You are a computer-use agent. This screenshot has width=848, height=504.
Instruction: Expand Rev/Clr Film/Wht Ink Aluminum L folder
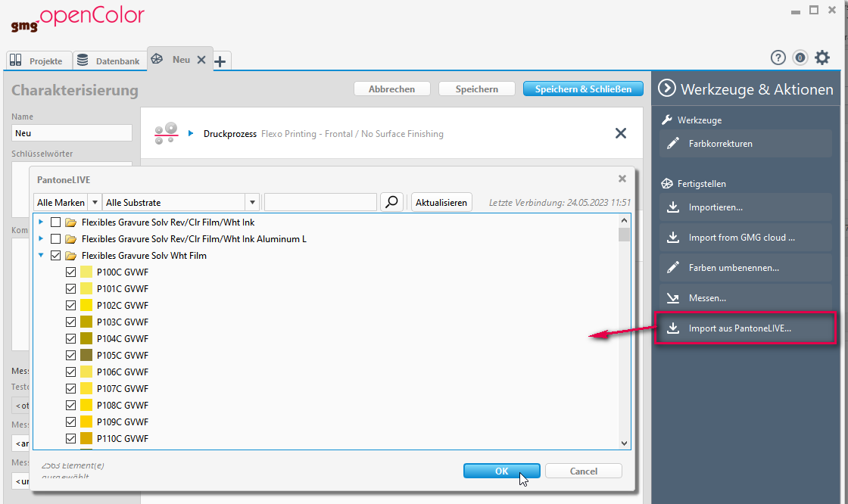point(41,238)
